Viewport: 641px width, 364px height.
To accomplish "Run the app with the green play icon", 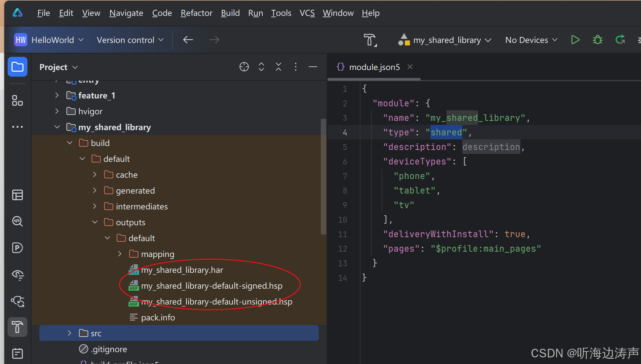I will click(575, 40).
